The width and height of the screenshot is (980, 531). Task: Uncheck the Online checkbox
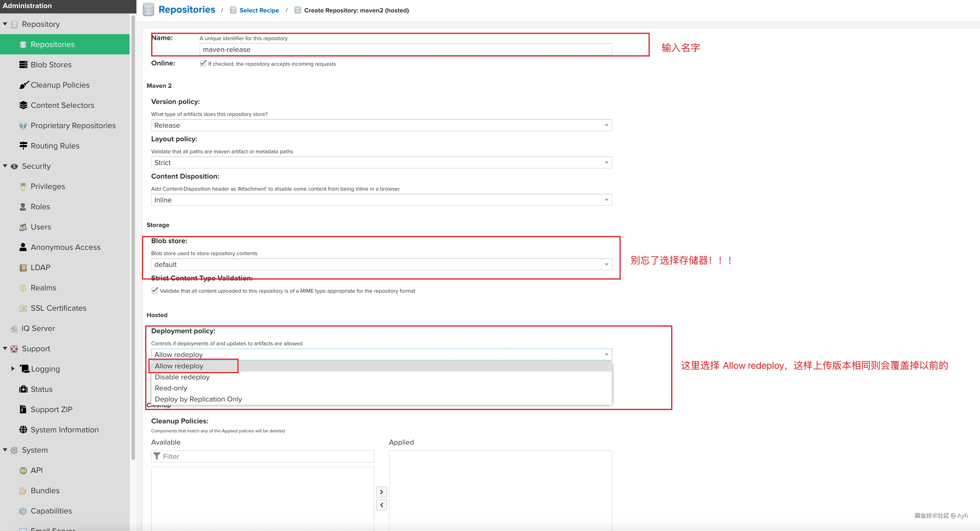pyautogui.click(x=203, y=64)
